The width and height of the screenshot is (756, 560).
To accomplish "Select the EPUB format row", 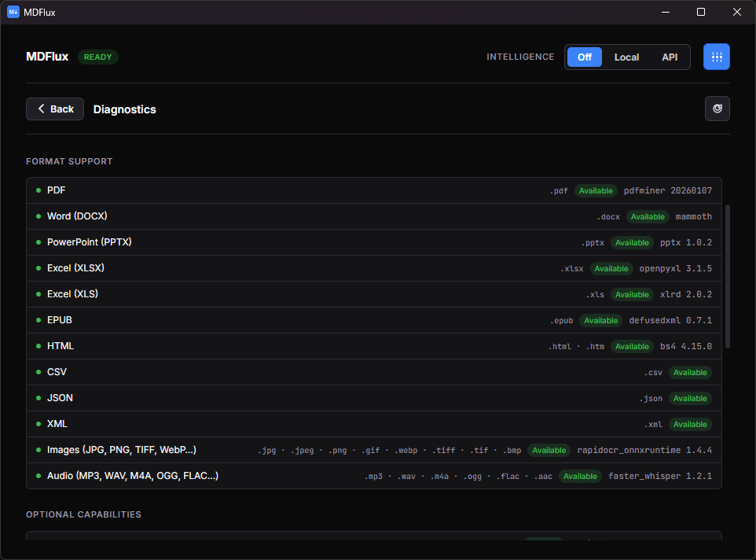I will coord(374,320).
